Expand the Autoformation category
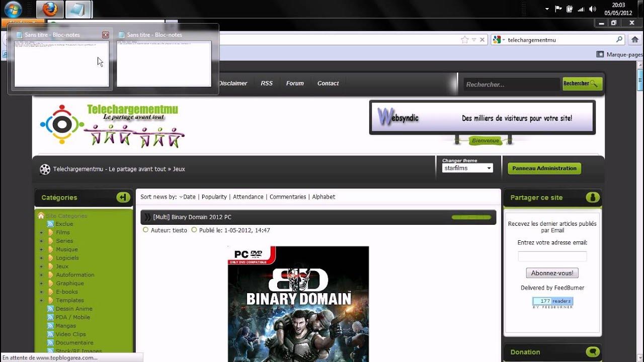 point(41,275)
